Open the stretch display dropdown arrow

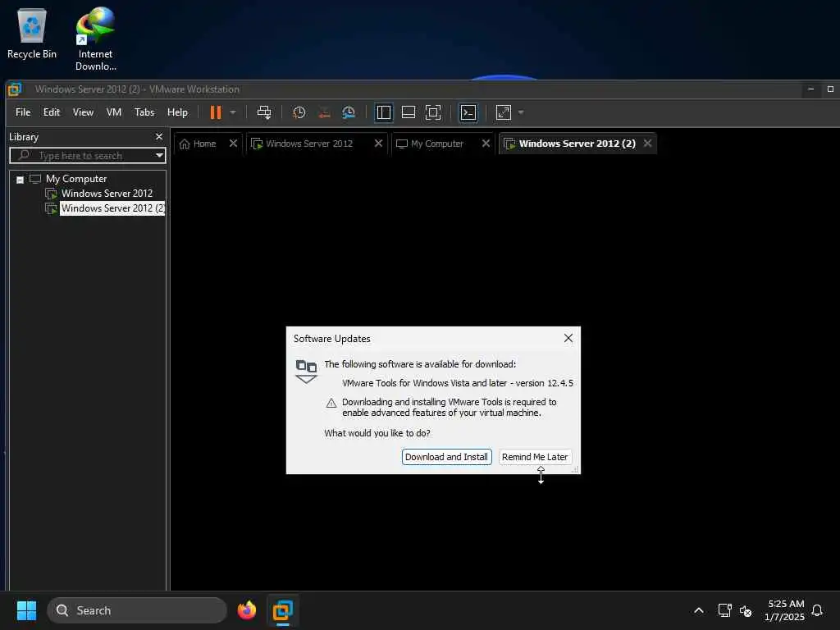coord(521,112)
